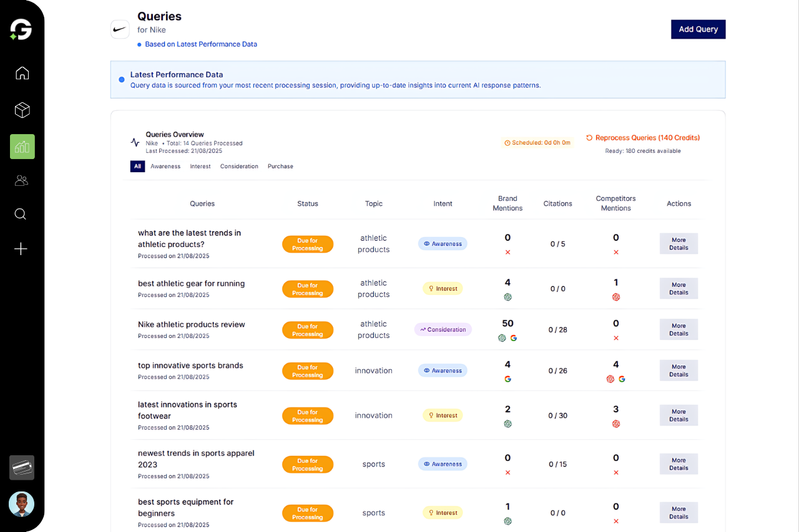Click the Nike logo next to Queries heading

coord(120,29)
